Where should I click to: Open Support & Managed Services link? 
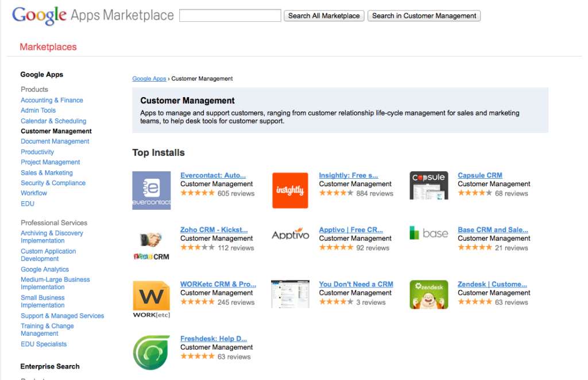point(63,316)
